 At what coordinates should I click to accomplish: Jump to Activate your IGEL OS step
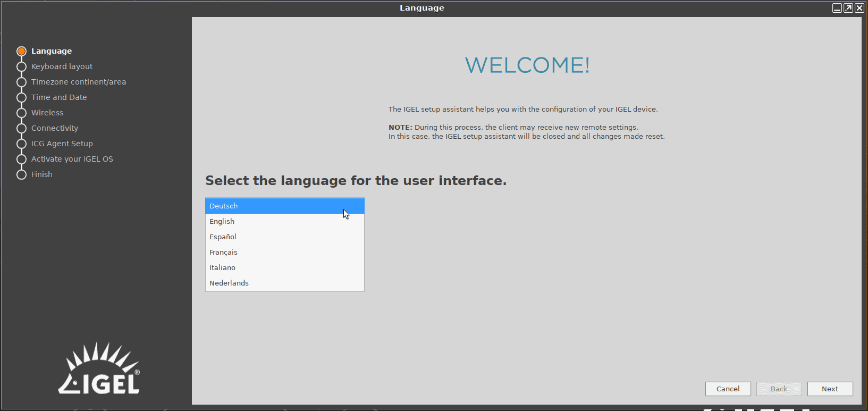(x=72, y=160)
